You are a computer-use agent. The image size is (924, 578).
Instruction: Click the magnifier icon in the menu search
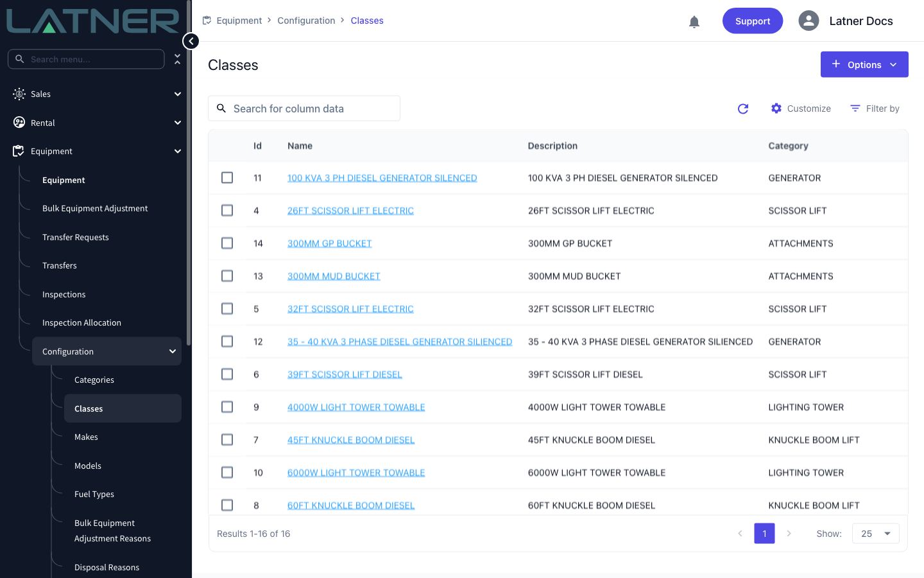tap(20, 59)
